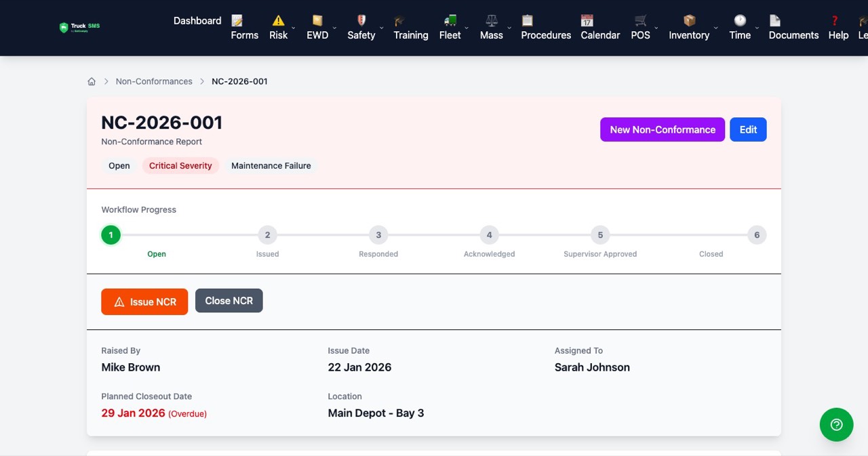Expand the Fleet menu chevron
The image size is (868, 456).
tap(467, 28)
